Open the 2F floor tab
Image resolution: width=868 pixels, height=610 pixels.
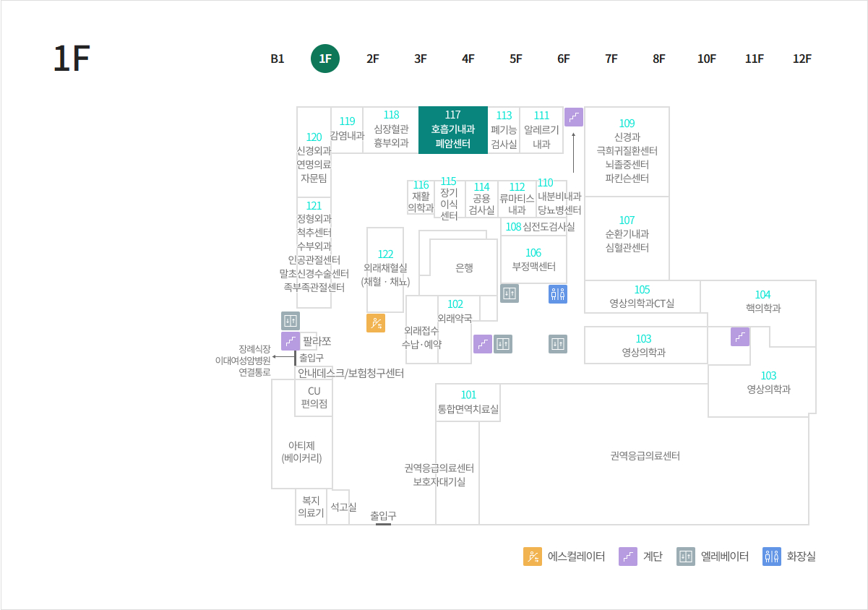point(373,59)
